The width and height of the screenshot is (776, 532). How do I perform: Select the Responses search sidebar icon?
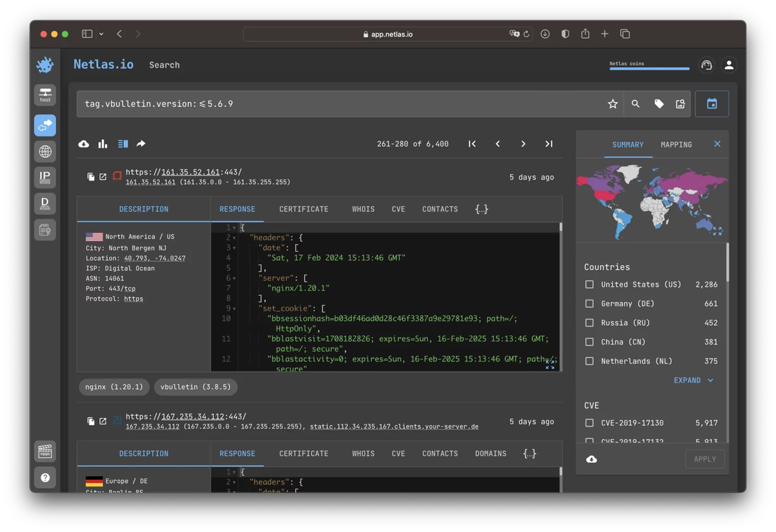(45, 124)
